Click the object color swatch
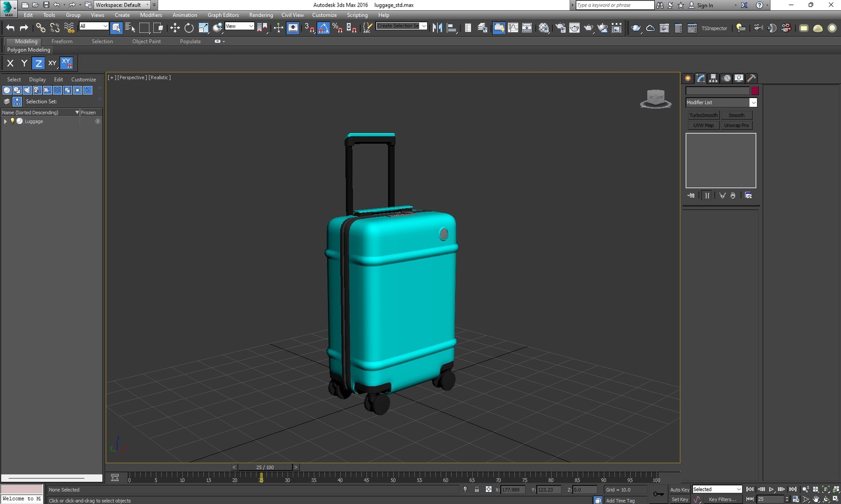Viewport: 841px width, 504px height. click(x=755, y=91)
